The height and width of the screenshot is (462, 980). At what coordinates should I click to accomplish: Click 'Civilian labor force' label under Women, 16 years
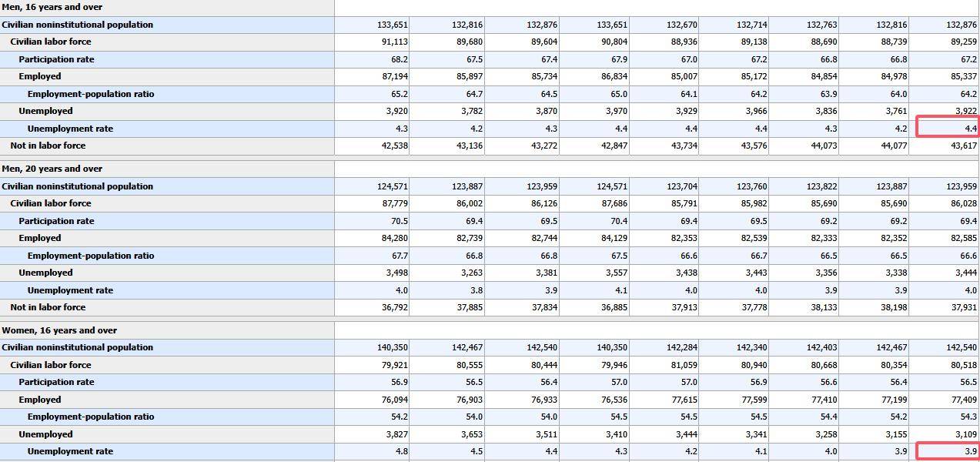tap(51, 365)
